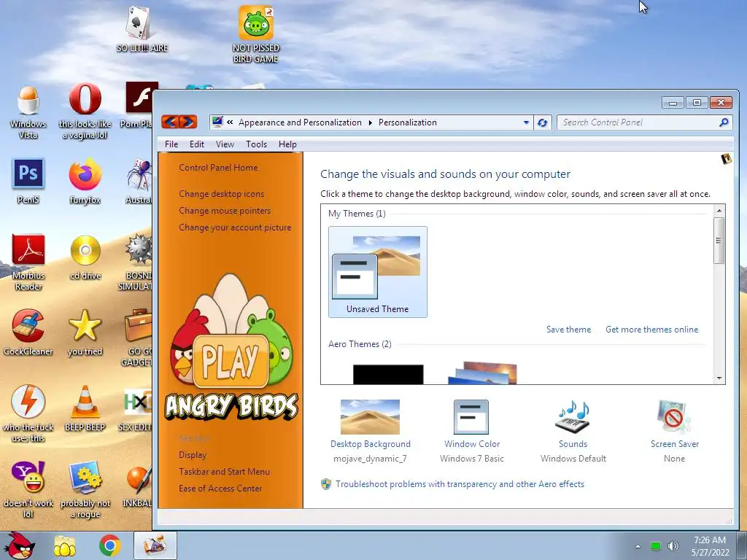Expand the Appearance and Personalization breadcrumb arrow
This screenshot has height=560, width=747.
(x=370, y=122)
